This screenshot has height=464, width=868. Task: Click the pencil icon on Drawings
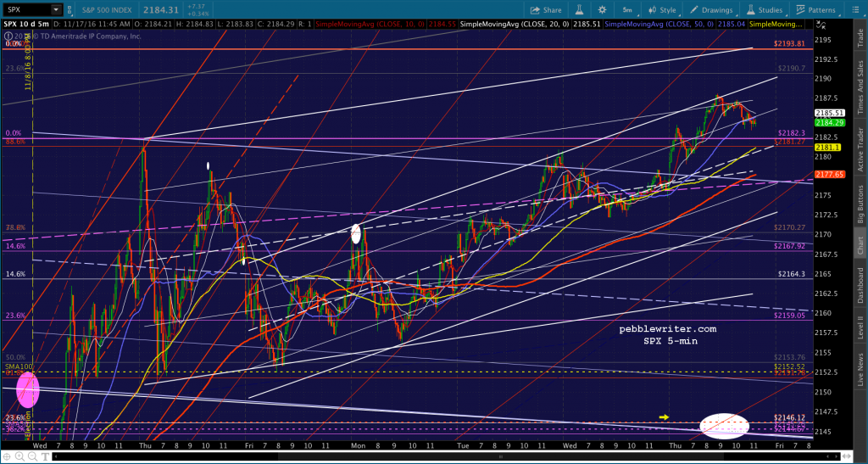pyautogui.click(x=694, y=10)
